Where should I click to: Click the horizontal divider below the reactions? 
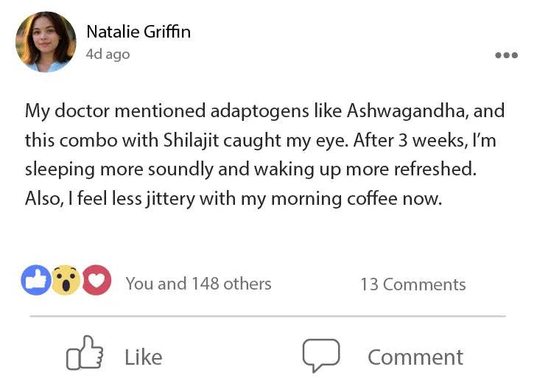(267, 316)
